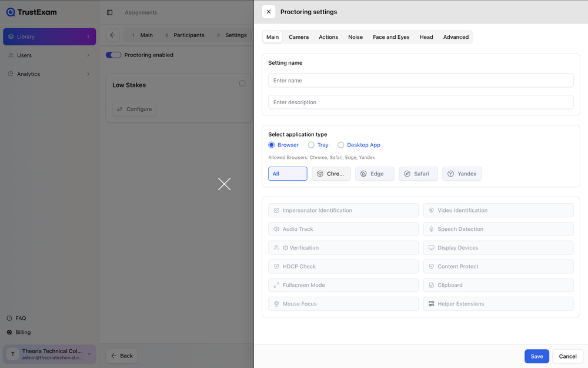Click the Back button at bottom
This screenshot has width=588, height=368.
(x=122, y=356)
